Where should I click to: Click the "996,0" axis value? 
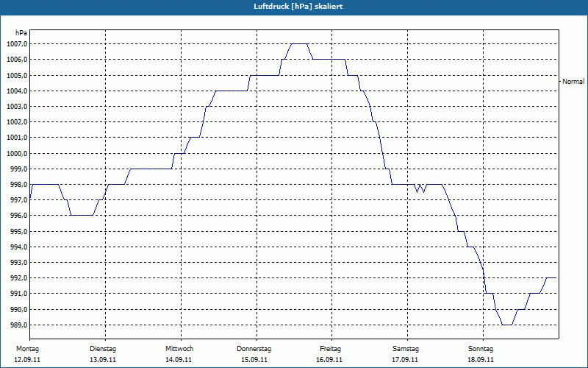pos(18,216)
